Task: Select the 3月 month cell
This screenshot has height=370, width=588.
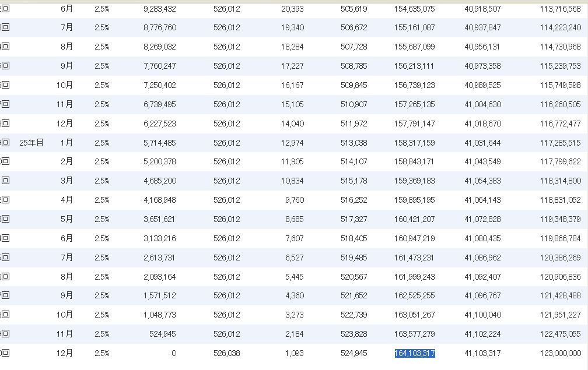Action: click(66, 181)
